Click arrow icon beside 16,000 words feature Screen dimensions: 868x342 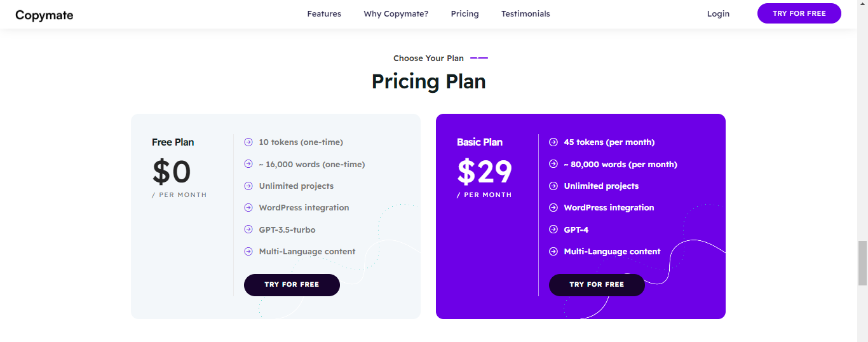click(248, 164)
